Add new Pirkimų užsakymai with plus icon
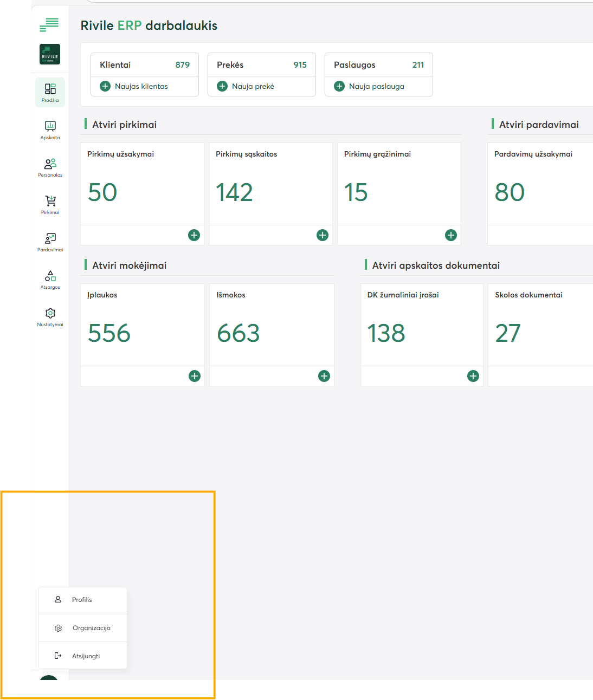593x700 pixels. (x=194, y=235)
